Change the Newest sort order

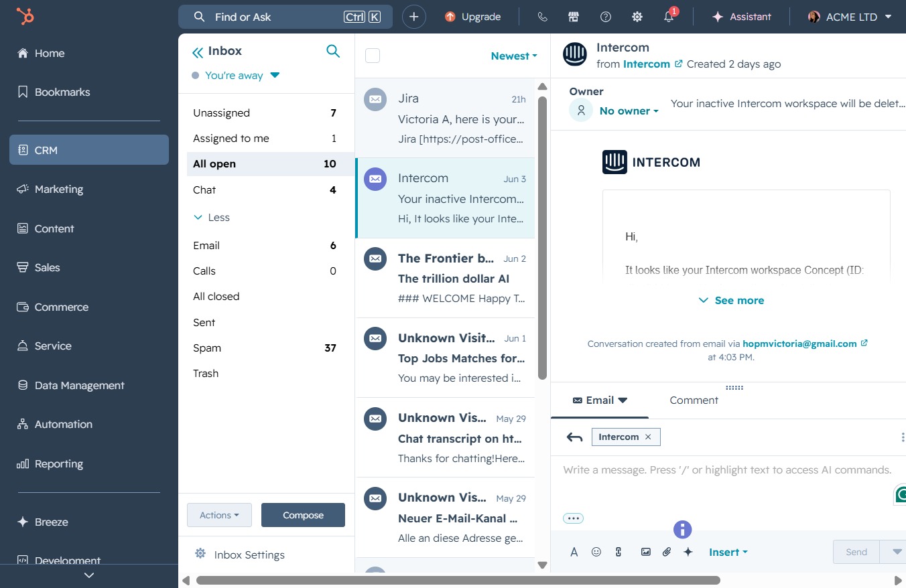pos(514,56)
